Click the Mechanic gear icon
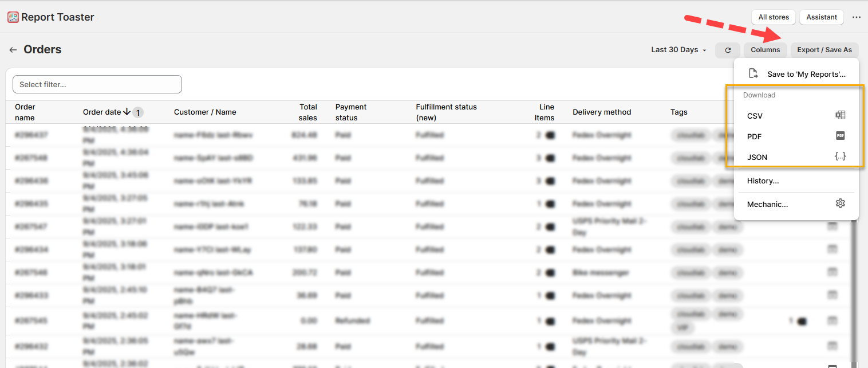This screenshot has height=368, width=868. pyautogui.click(x=840, y=203)
